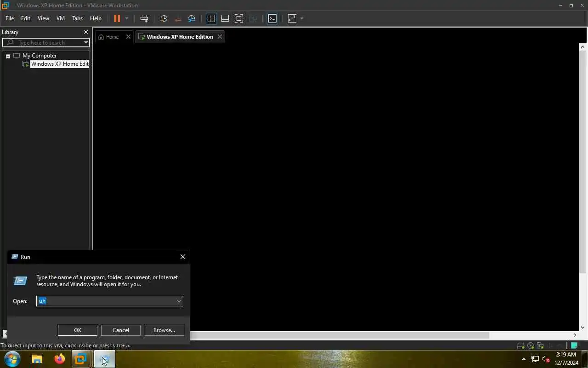Collapse the My Computer tree node

(x=8, y=56)
